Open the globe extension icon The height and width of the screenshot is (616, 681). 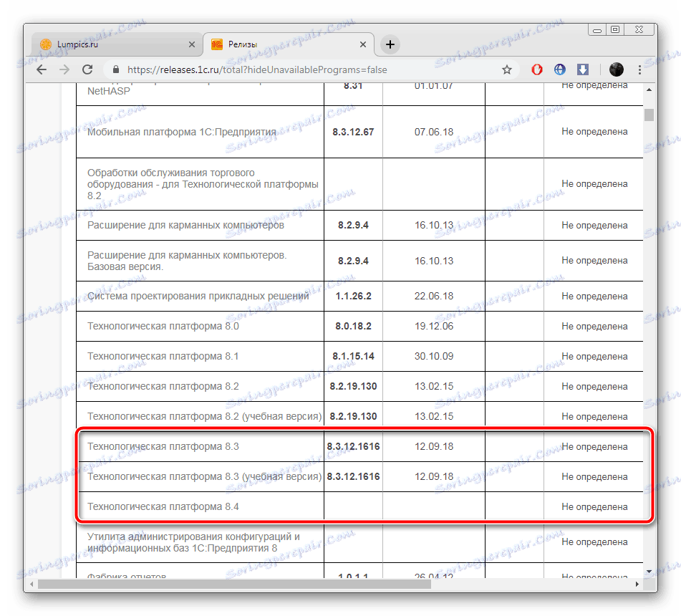[x=560, y=69]
